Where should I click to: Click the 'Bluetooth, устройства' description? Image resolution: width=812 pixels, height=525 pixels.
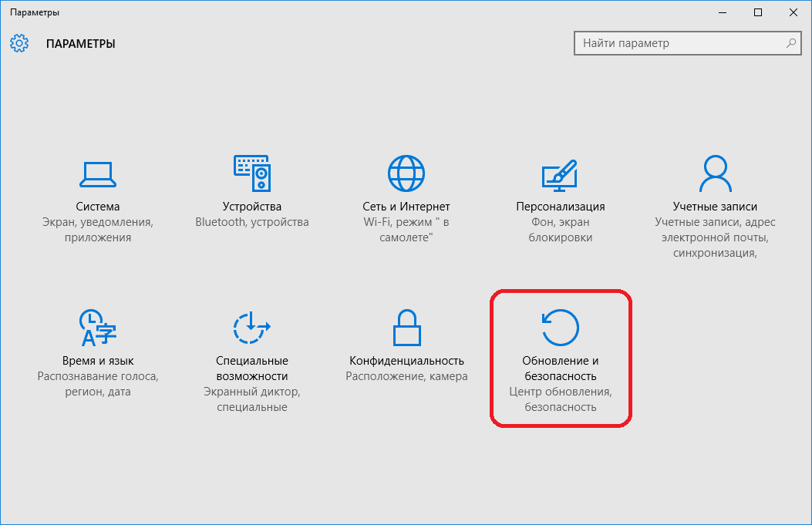(252, 222)
